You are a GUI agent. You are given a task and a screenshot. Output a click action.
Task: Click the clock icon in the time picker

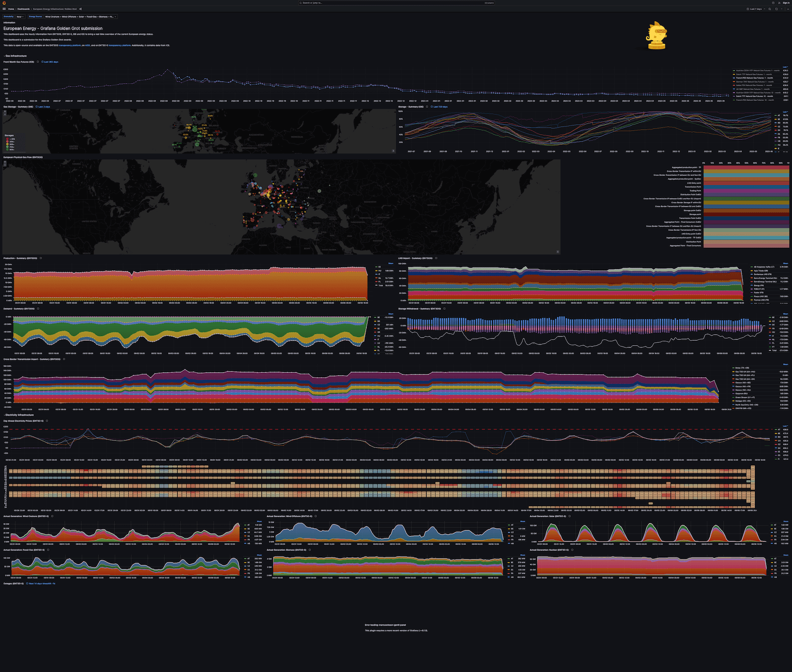point(748,9)
